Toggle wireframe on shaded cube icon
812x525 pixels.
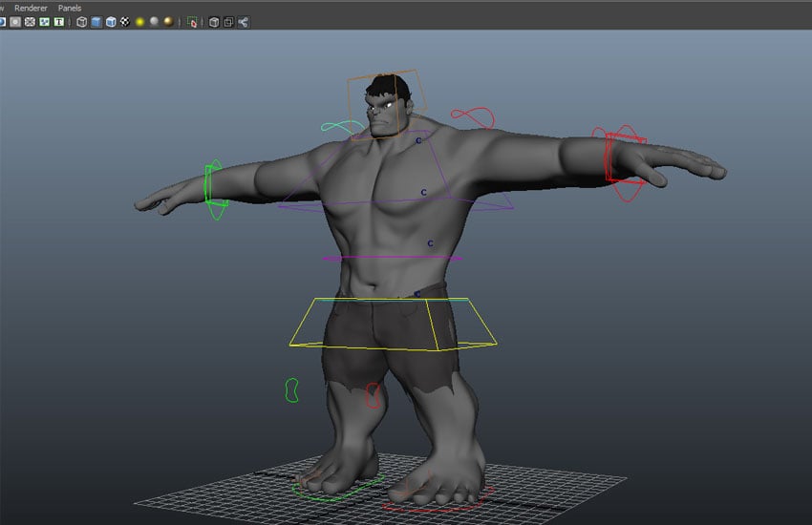(111, 22)
